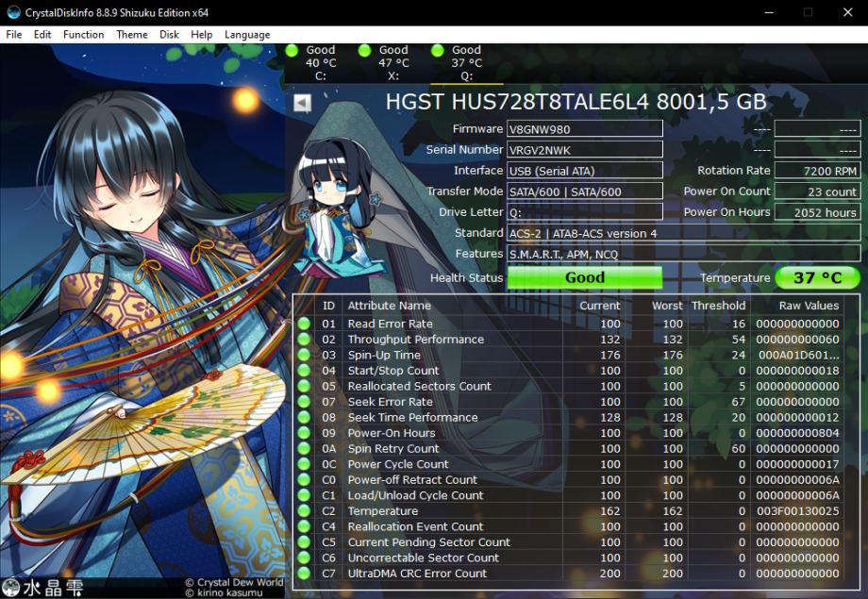Click the Transfer Mode field SATA/600
The height and width of the screenshot is (599, 868).
point(585,191)
